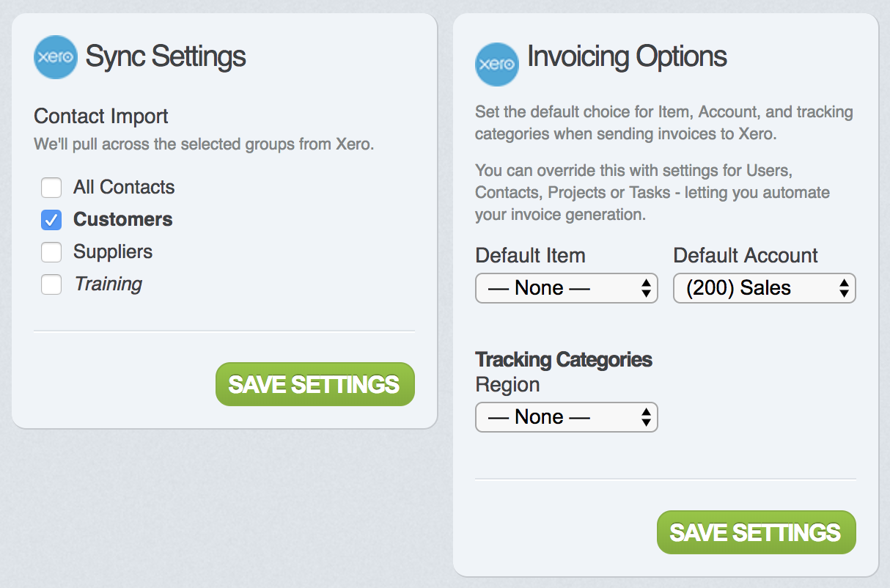Click the All Contacts label

point(124,187)
